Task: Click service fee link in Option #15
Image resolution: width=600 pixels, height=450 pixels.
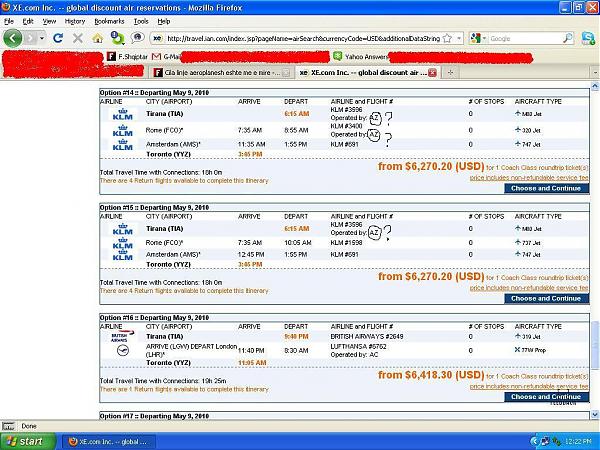Action: click(x=529, y=288)
